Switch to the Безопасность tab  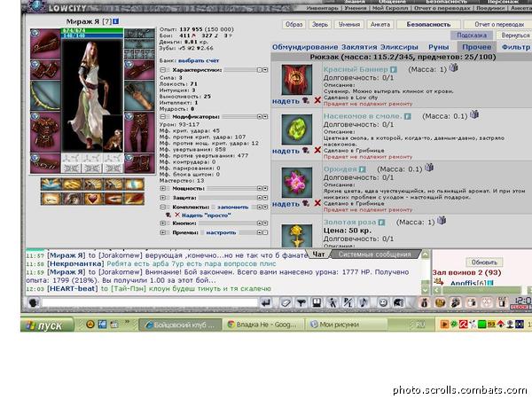point(428,25)
